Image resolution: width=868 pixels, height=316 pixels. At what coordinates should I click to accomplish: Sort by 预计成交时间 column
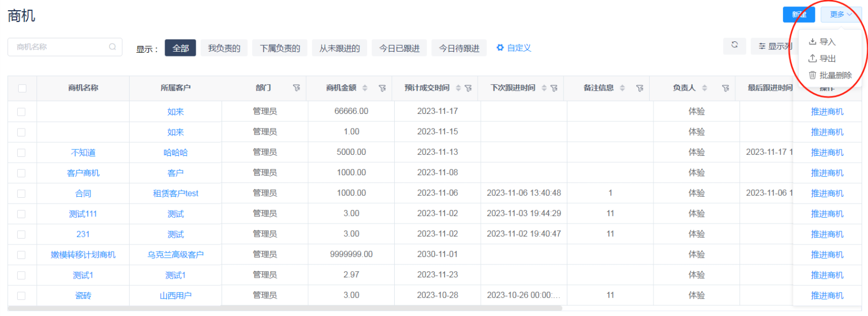(458, 88)
